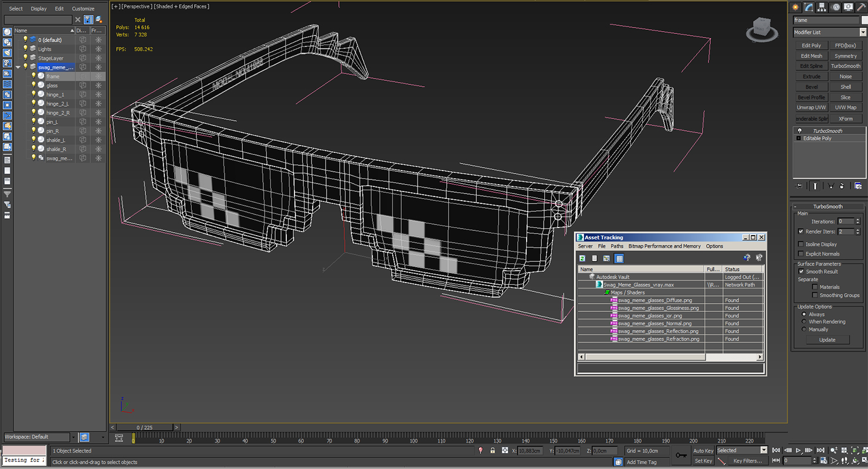
Task: Click timeline scroll right arrow
Action: pyautogui.click(x=177, y=427)
